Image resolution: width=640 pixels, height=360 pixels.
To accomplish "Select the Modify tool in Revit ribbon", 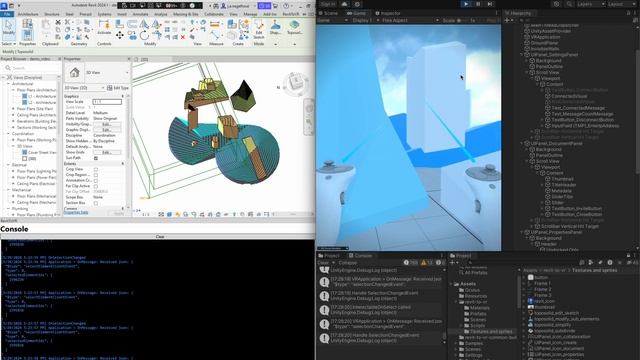I will point(9,29).
